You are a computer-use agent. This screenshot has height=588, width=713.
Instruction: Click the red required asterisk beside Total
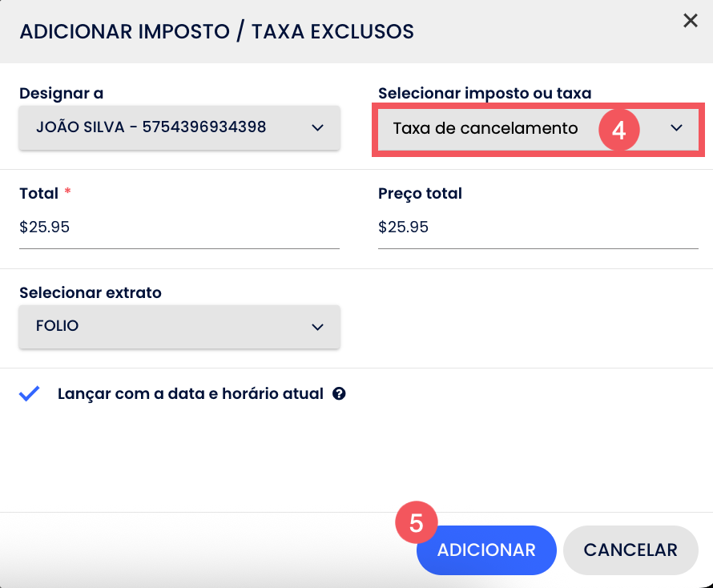click(x=68, y=194)
